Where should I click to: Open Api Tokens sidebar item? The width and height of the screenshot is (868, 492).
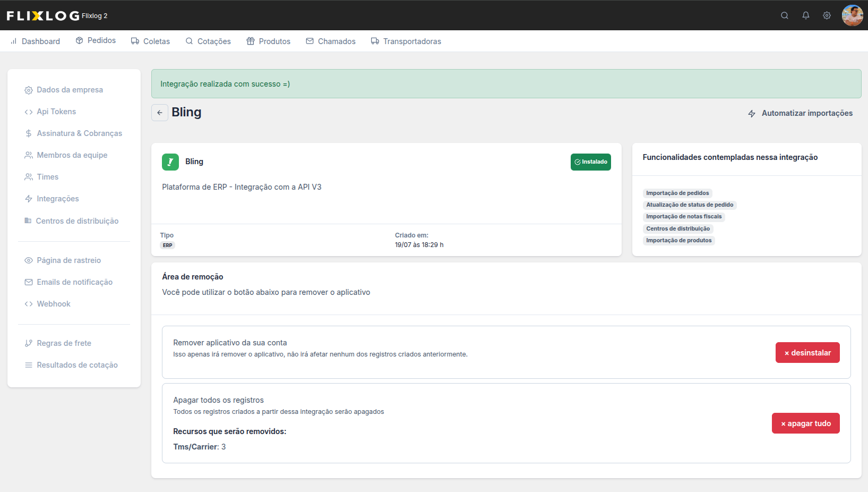tap(50, 112)
